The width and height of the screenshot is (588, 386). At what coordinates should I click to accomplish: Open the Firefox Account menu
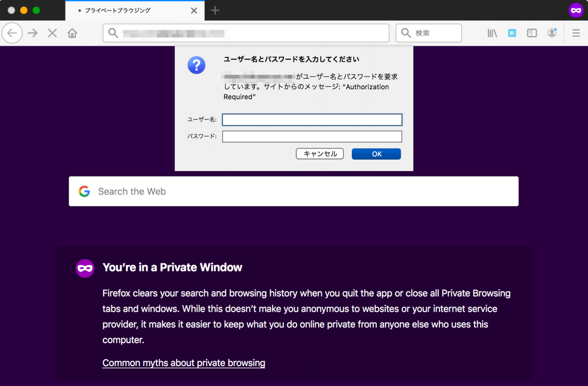[x=551, y=33]
